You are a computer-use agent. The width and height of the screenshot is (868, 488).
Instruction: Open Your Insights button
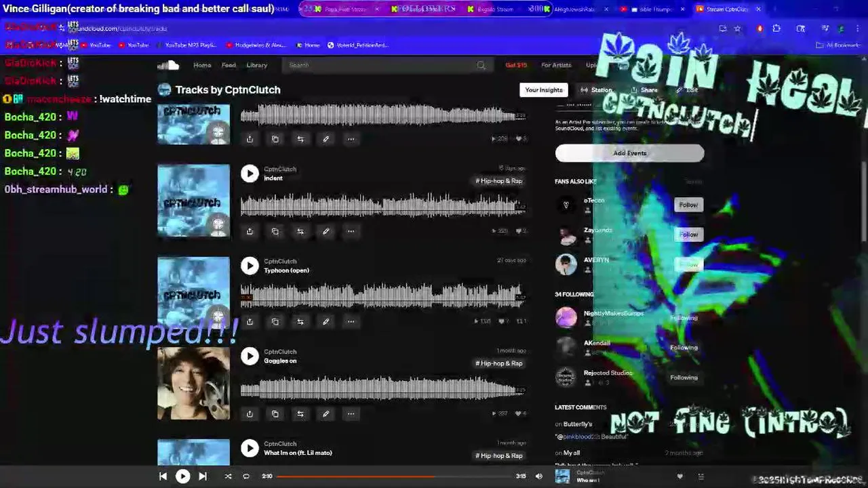coord(544,89)
